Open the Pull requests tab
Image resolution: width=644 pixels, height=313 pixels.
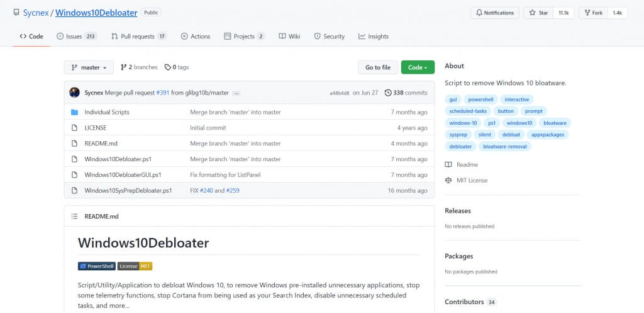click(x=138, y=37)
